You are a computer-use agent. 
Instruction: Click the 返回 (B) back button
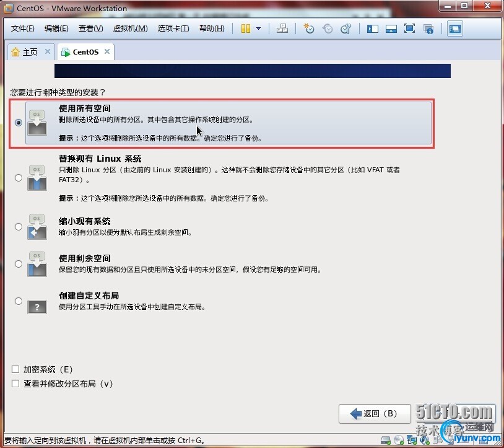click(x=375, y=413)
